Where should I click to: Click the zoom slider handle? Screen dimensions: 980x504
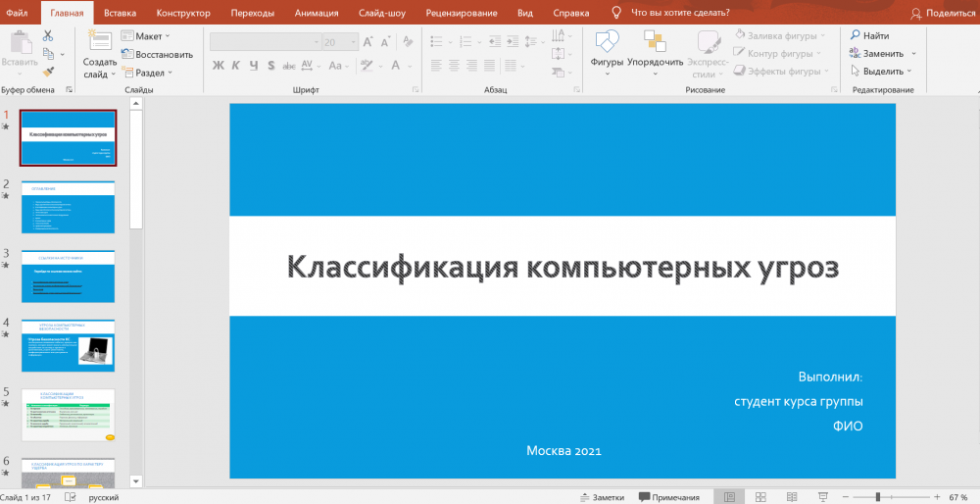878,497
